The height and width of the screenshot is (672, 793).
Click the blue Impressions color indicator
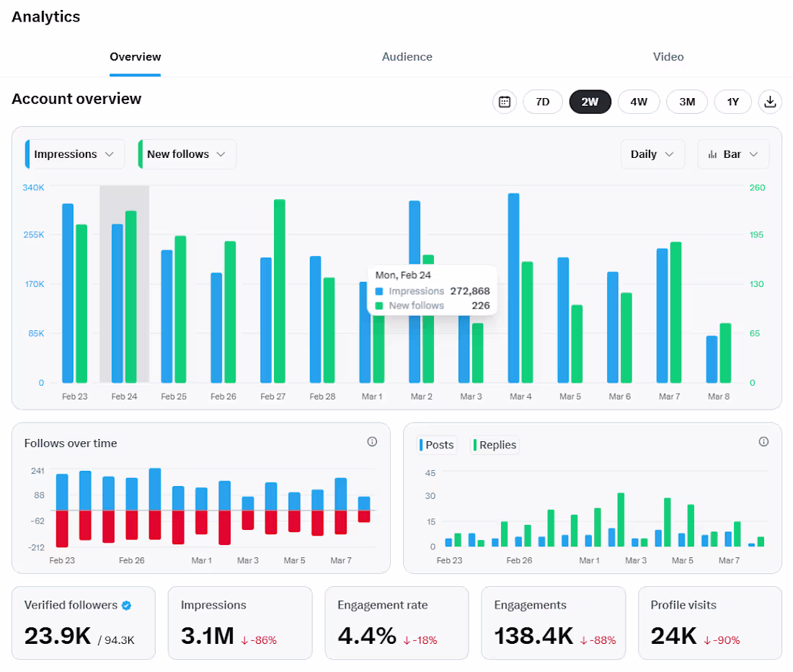coord(27,154)
